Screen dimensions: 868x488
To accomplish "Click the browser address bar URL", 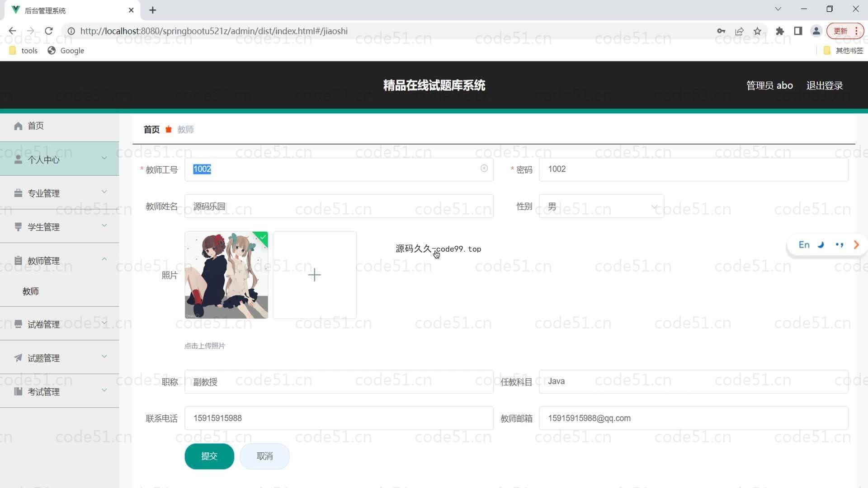I will click(214, 31).
